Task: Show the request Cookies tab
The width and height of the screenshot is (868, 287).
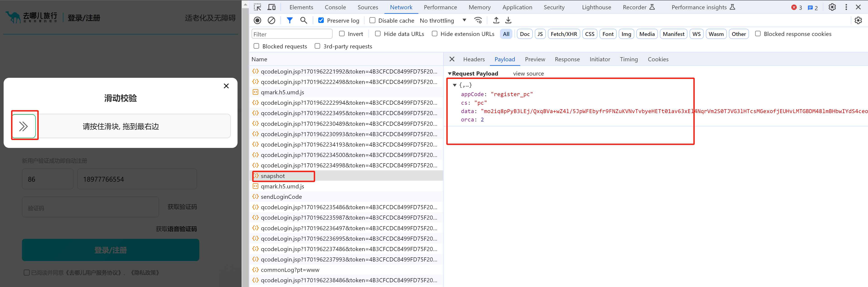Action: [658, 59]
